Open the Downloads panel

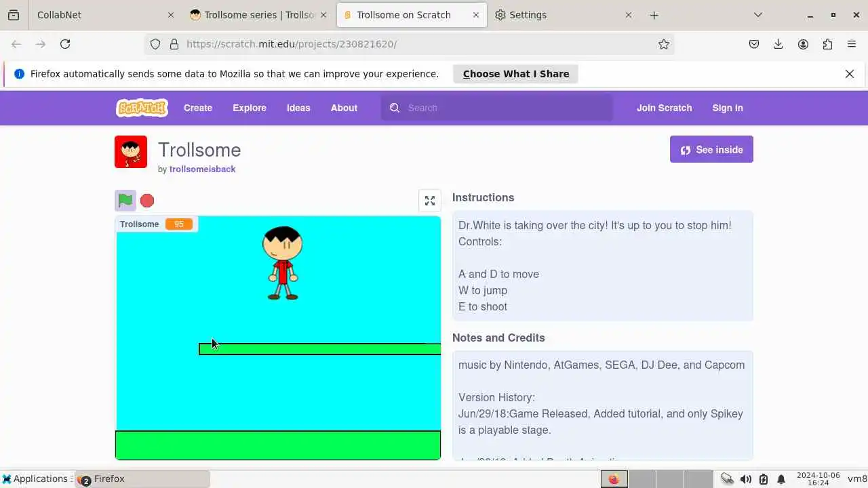click(778, 44)
